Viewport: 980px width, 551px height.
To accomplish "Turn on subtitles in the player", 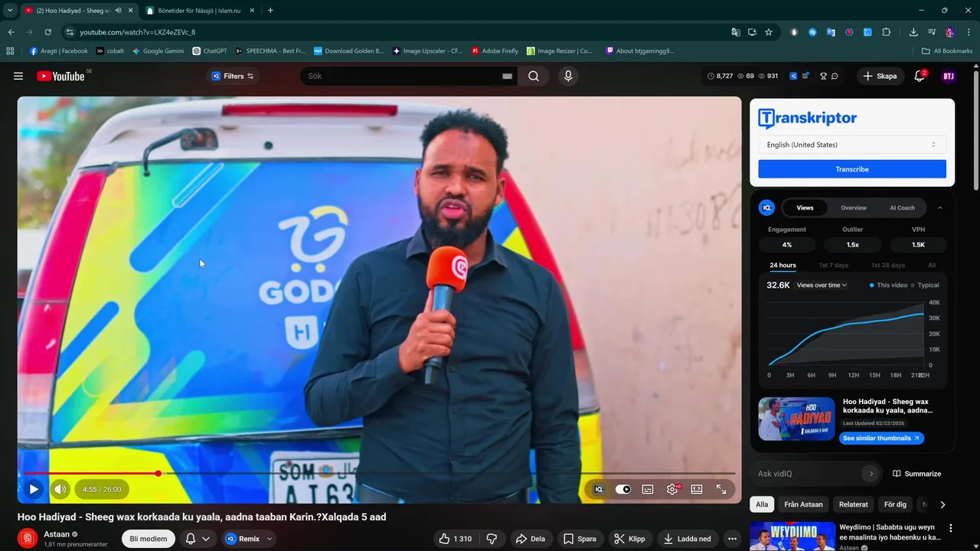I will 648,489.
